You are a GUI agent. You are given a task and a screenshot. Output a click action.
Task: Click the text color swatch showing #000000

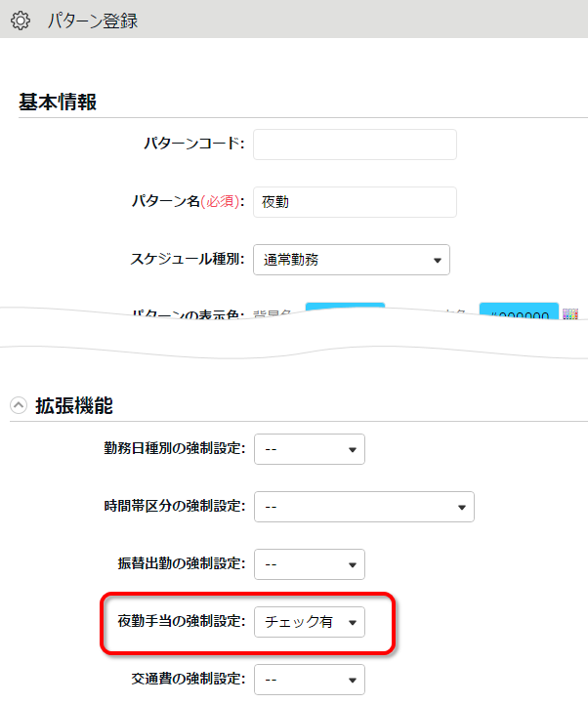(x=519, y=312)
